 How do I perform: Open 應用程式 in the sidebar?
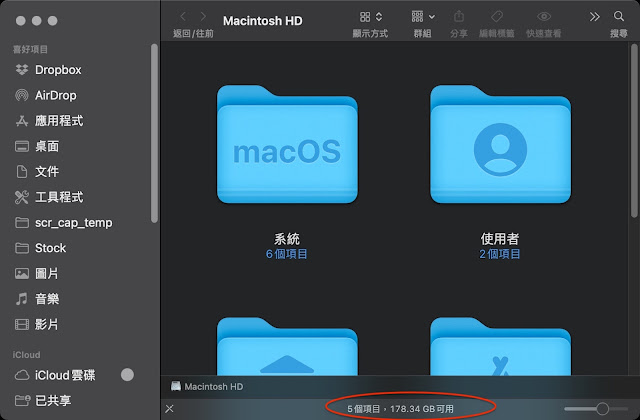[49, 120]
